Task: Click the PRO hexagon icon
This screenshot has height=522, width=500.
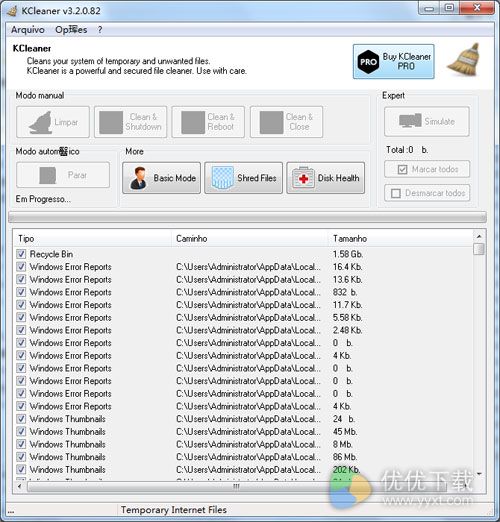Action: pos(368,62)
